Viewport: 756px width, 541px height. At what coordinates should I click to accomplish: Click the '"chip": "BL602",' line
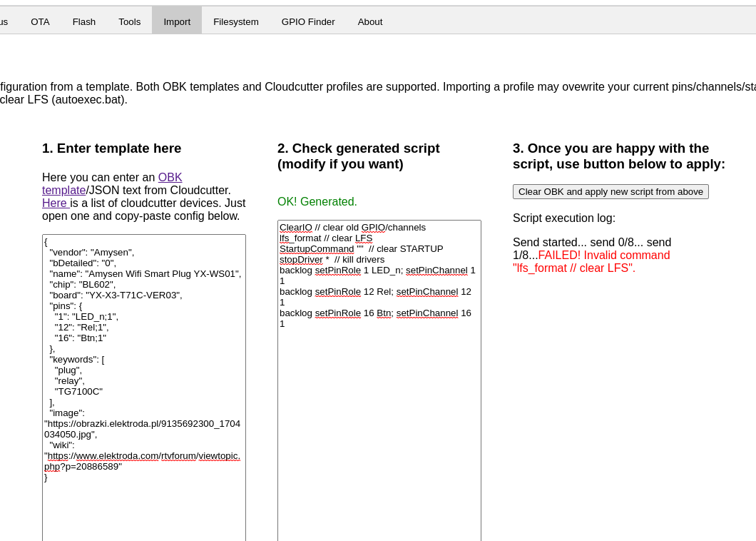tap(83, 285)
